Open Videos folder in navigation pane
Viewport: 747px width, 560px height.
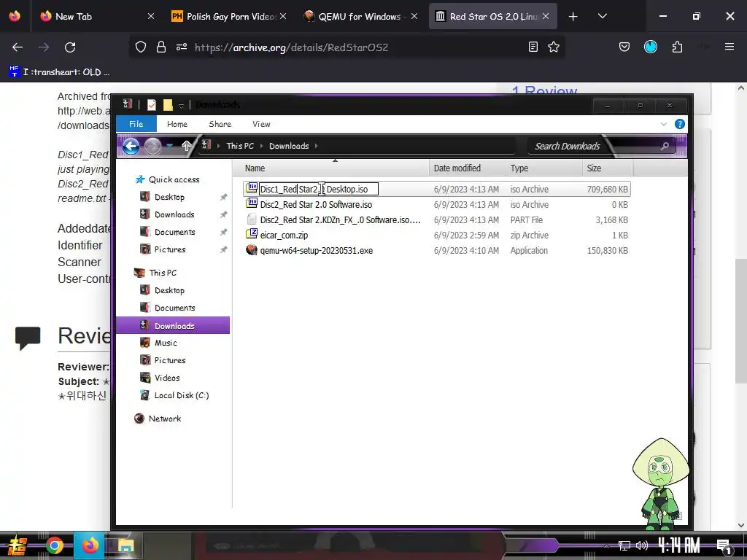point(167,378)
